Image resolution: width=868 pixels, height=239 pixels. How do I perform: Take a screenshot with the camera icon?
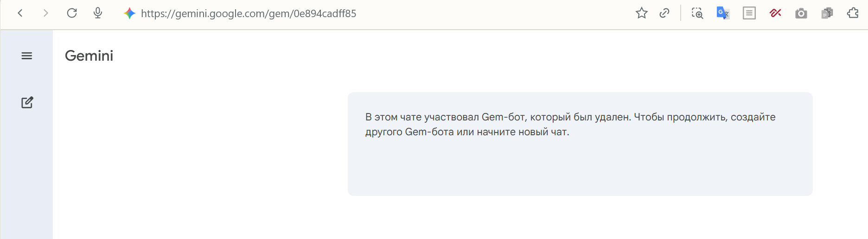point(801,13)
